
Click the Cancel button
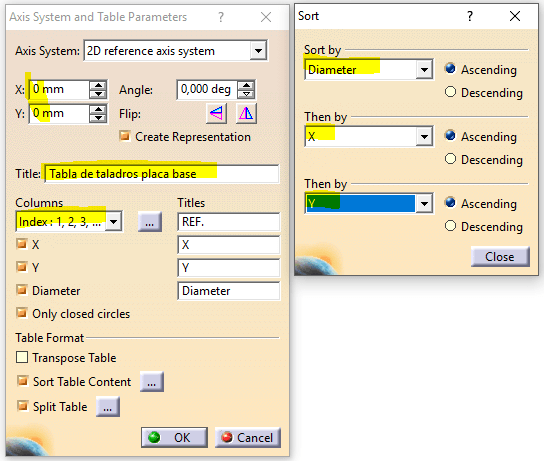coord(248,437)
